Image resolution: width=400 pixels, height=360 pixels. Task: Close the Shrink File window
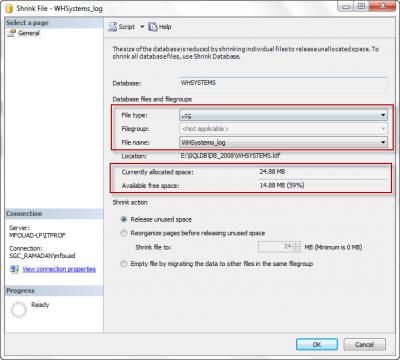coord(382,6)
